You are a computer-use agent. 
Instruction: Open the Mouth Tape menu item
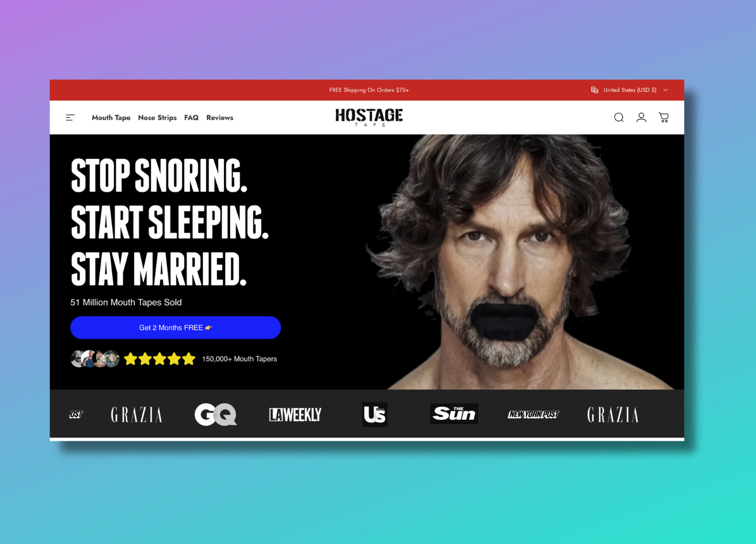111,118
